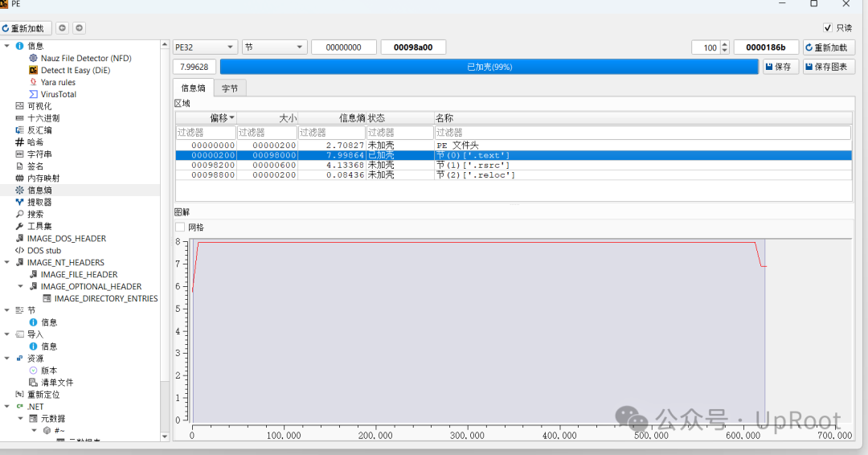Open the 重新定位 relocation item
Viewport: 868px width, 455px height.
pos(37,395)
